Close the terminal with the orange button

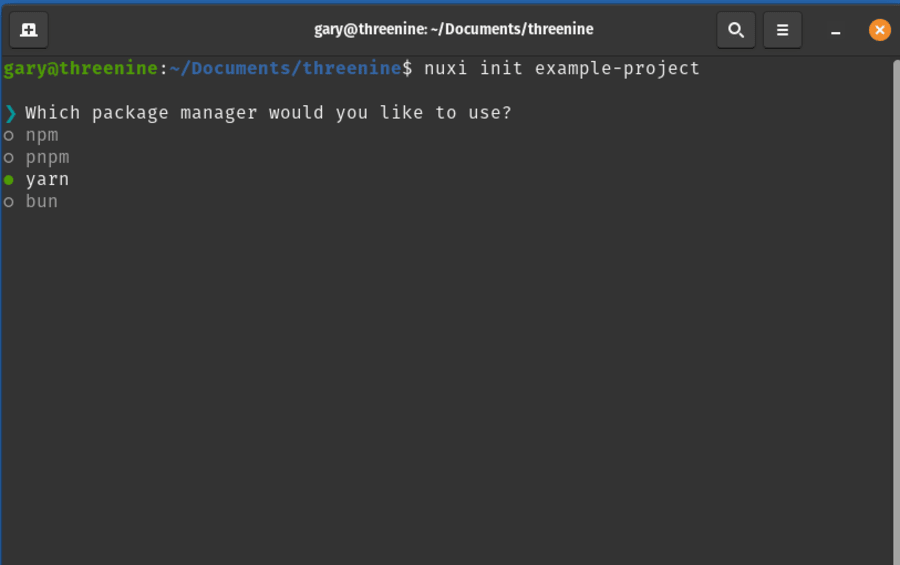[879, 30]
